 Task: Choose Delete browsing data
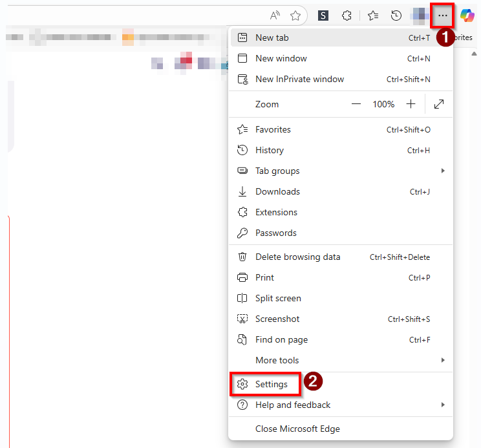coord(341,257)
